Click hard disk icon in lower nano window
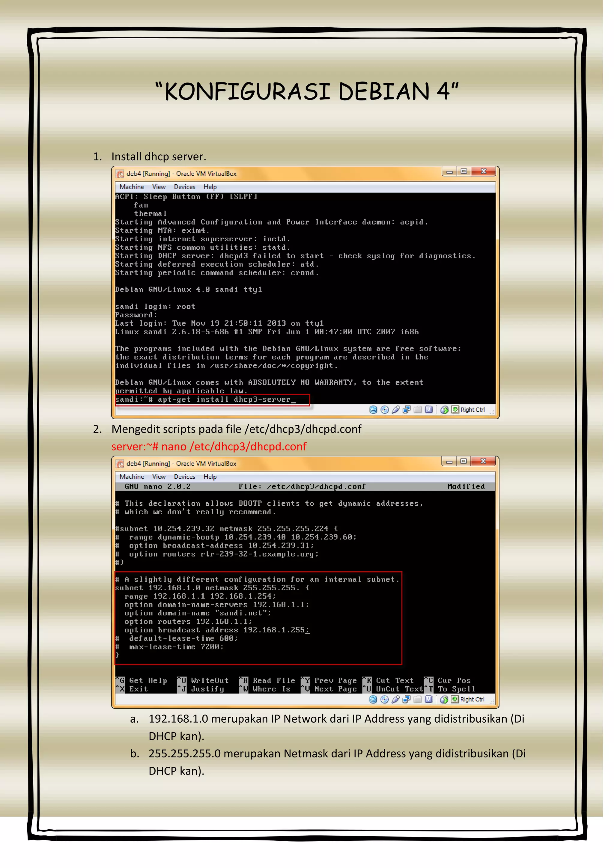The image size is (614, 868). [373, 699]
